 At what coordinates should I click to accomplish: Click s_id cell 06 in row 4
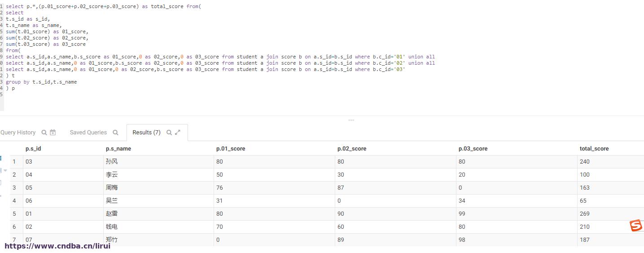coord(29,201)
